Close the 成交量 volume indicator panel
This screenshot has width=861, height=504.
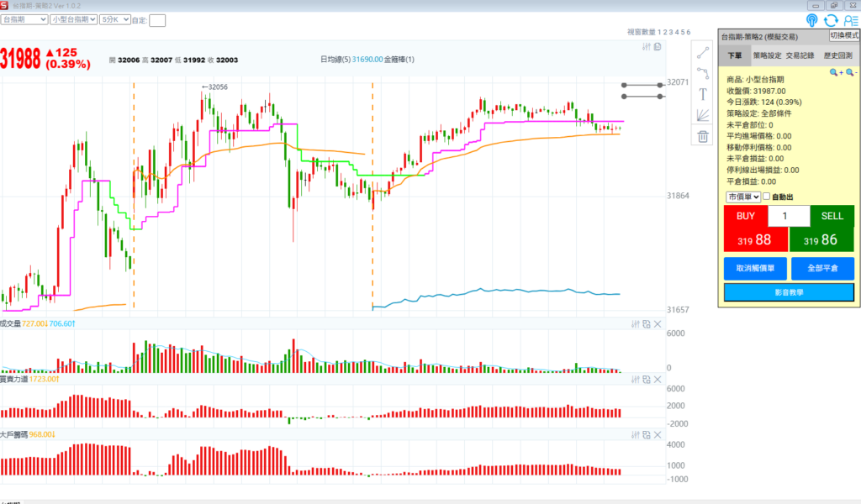pos(658,324)
